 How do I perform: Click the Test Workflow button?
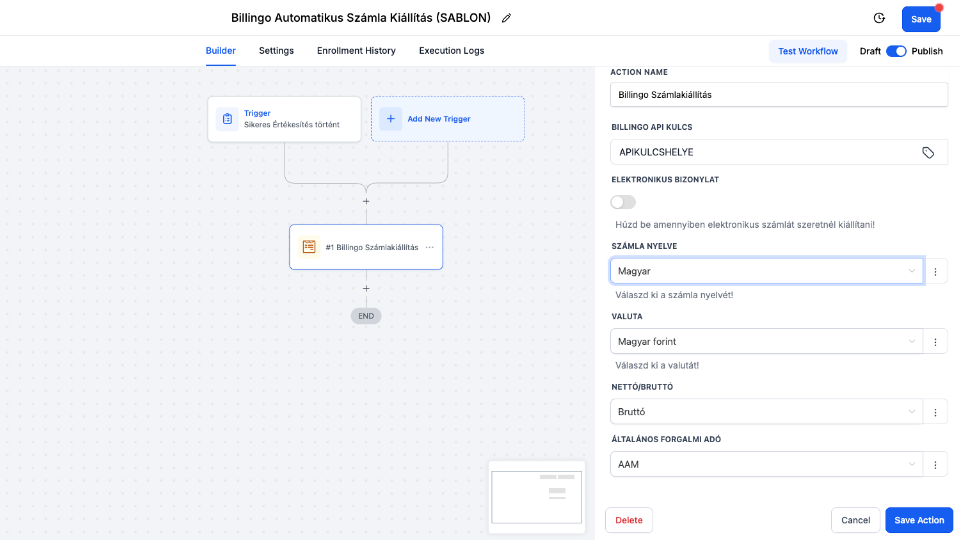(x=808, y=51)
